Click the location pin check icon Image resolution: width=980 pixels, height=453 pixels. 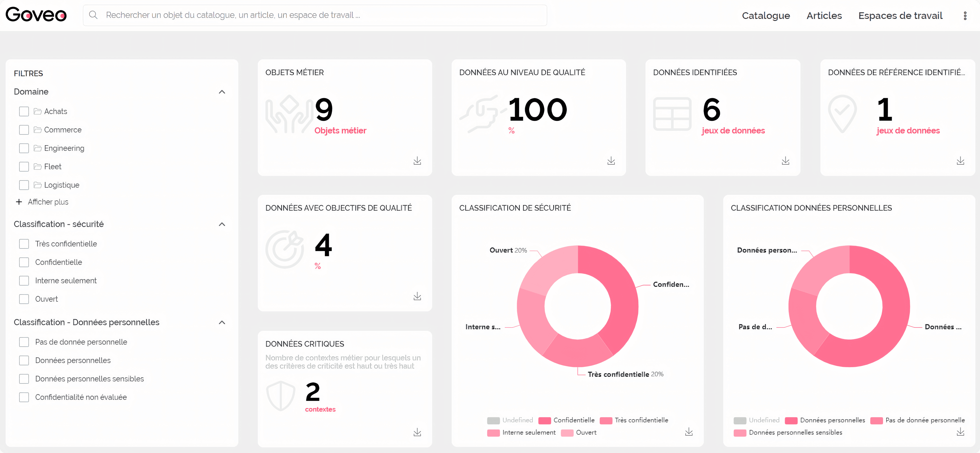tap(842, 114)
